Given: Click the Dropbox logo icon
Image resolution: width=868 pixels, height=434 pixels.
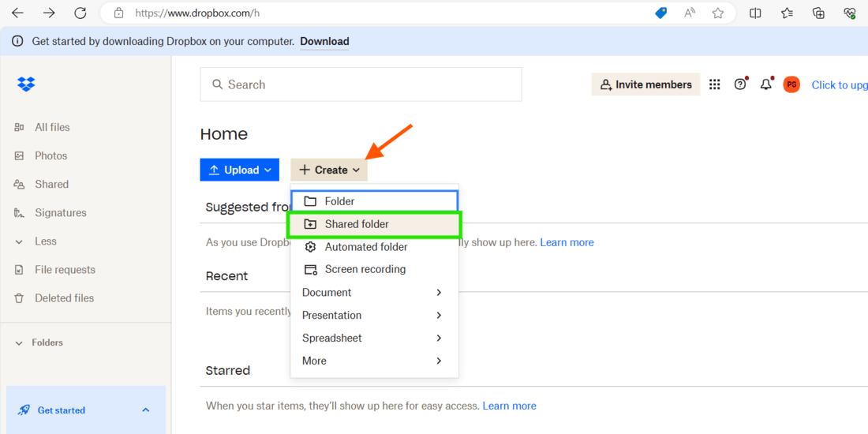Looking at the screenshot, I should 26,84.
